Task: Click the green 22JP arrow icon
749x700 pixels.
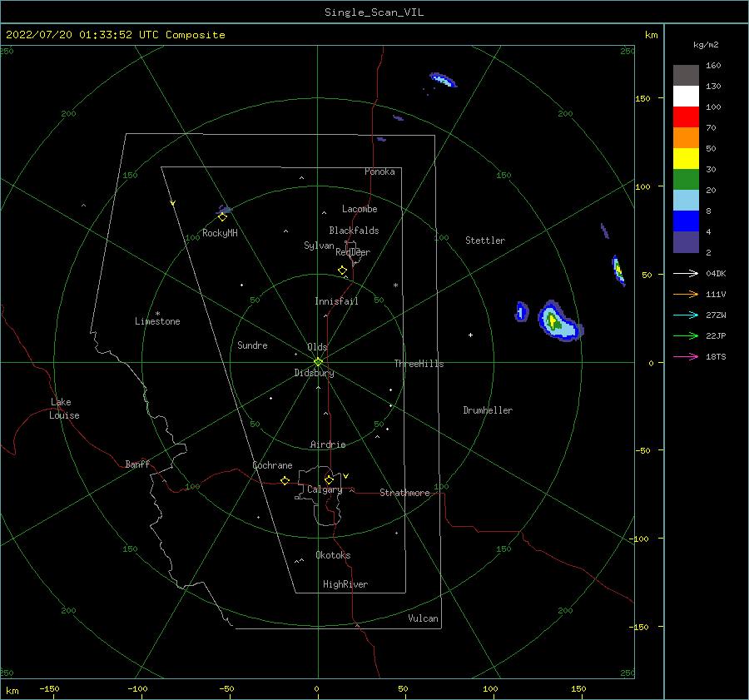Action: (686, 336)
